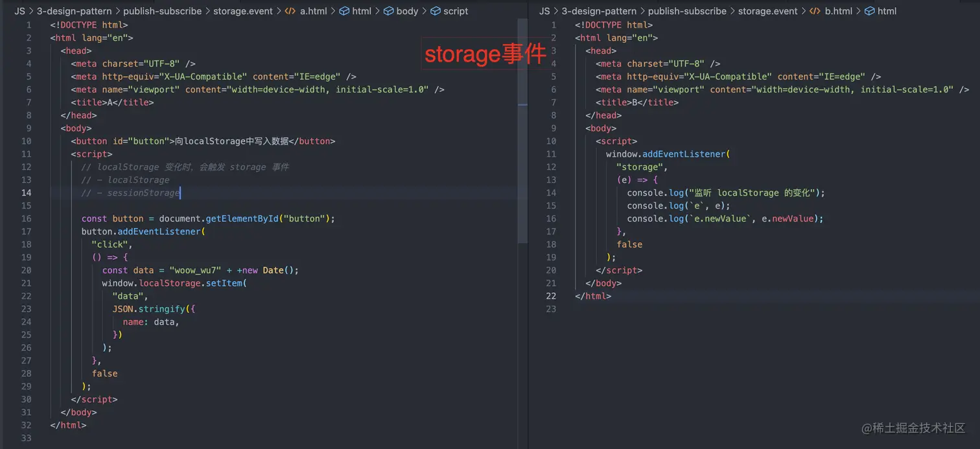This screenshot has width=980, height=449.
Task: Click the b.html file icon in right breadcrumb
Action: 815,11
